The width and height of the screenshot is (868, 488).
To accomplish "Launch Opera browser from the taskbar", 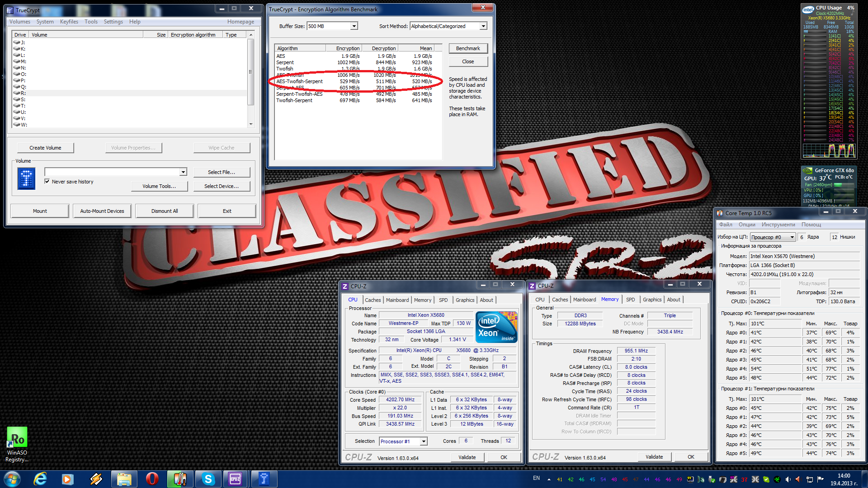I will point(152,479).
